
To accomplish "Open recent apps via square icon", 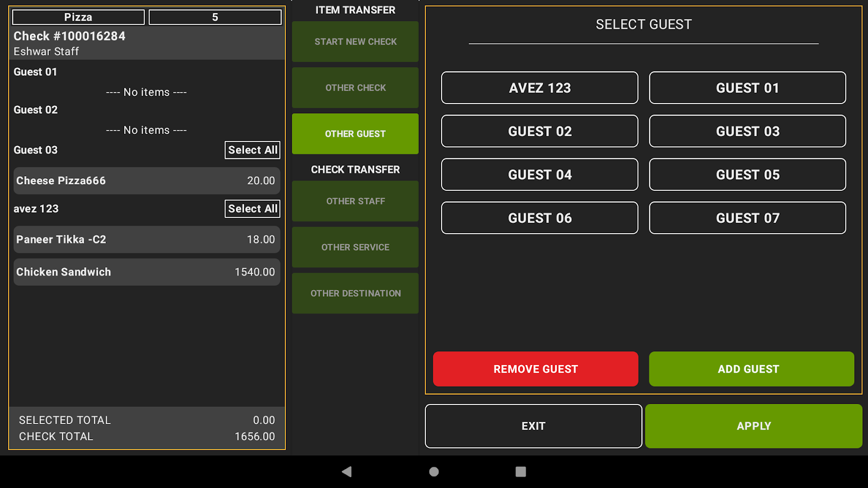I will point(520,472).
